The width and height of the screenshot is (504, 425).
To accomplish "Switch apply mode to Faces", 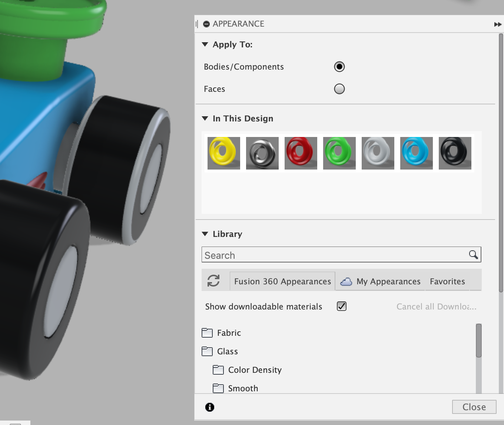I will point(339,89).
